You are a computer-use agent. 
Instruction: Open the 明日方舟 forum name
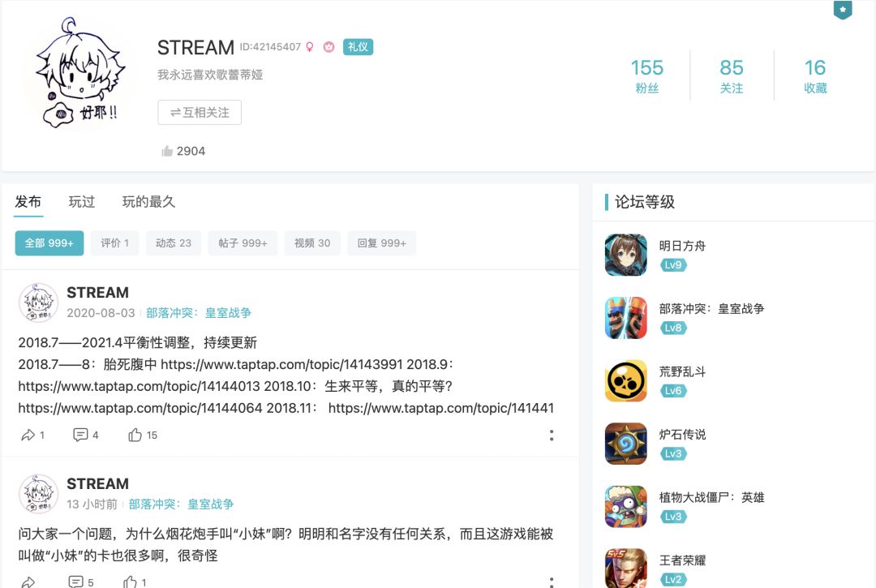(682, 246)
